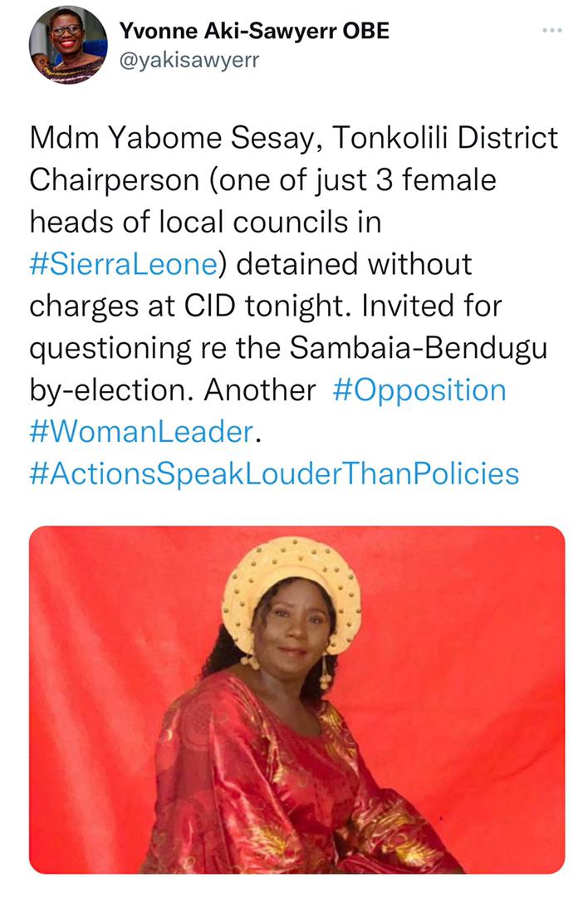The height and width of the screenshot is (897, 588).
Task: Open the three-dot more options menu
Action: coord(551,31)
